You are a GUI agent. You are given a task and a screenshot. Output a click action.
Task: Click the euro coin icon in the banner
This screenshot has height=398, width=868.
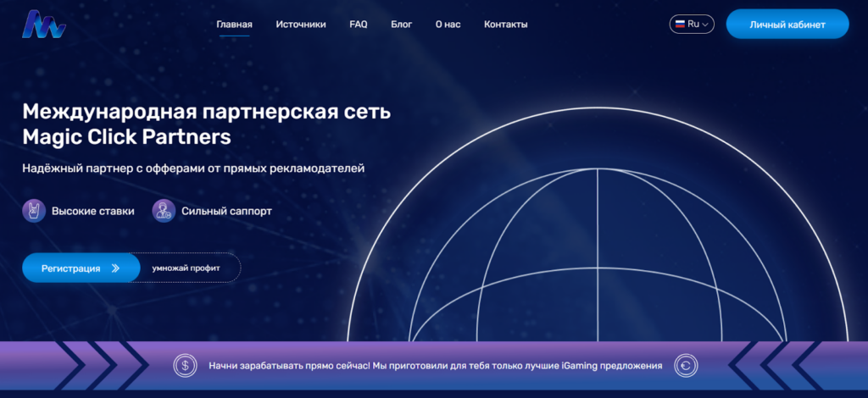pos(686,366)
